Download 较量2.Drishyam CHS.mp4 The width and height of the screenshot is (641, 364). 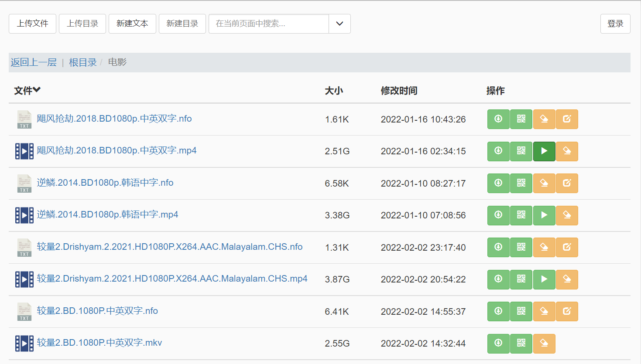click(498, 279)
